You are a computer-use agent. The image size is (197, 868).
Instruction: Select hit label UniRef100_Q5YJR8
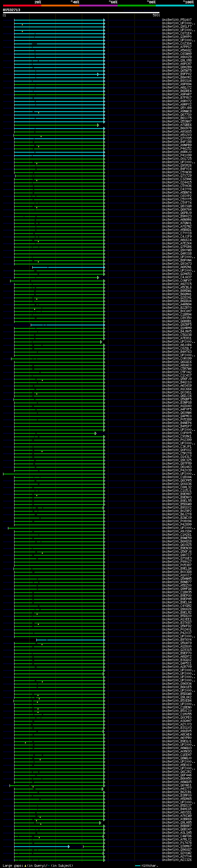click(177, 108)
